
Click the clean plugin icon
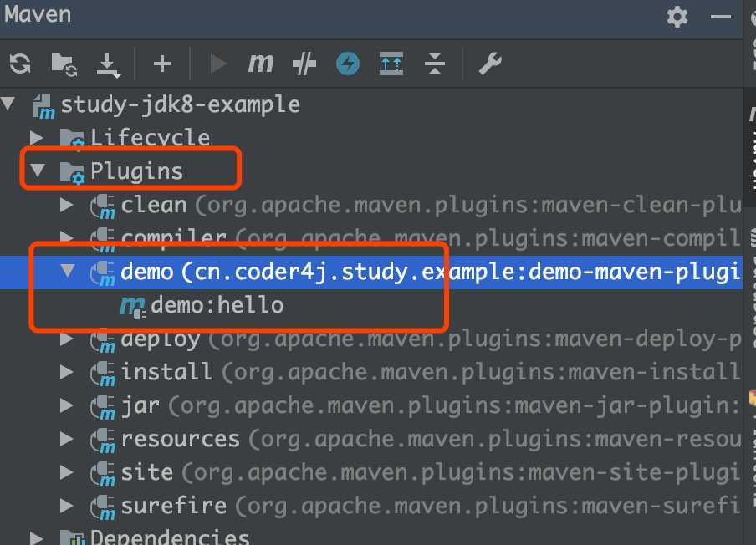click(x=103, y=206)
